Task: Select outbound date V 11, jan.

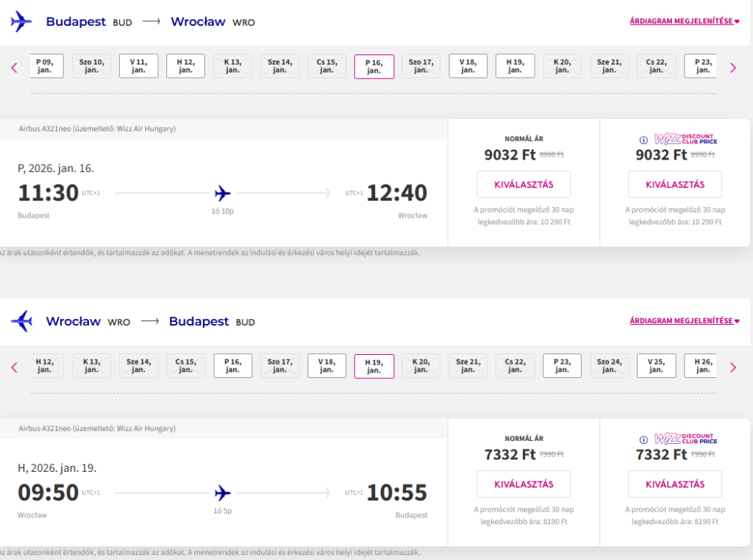Action: click(x=138, y=66)
